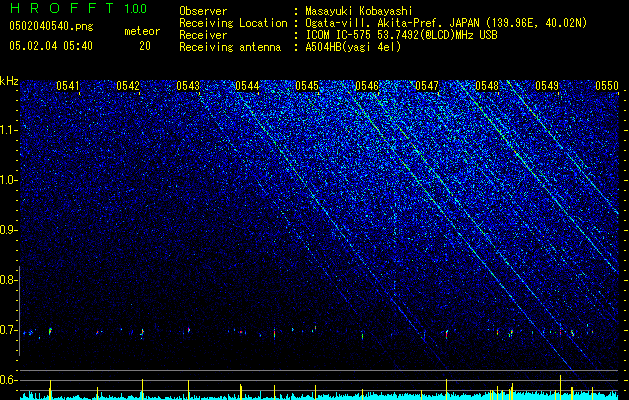Select the Ogata-vill. Akita-Pref. JAPAN location text

coord(446,23)
